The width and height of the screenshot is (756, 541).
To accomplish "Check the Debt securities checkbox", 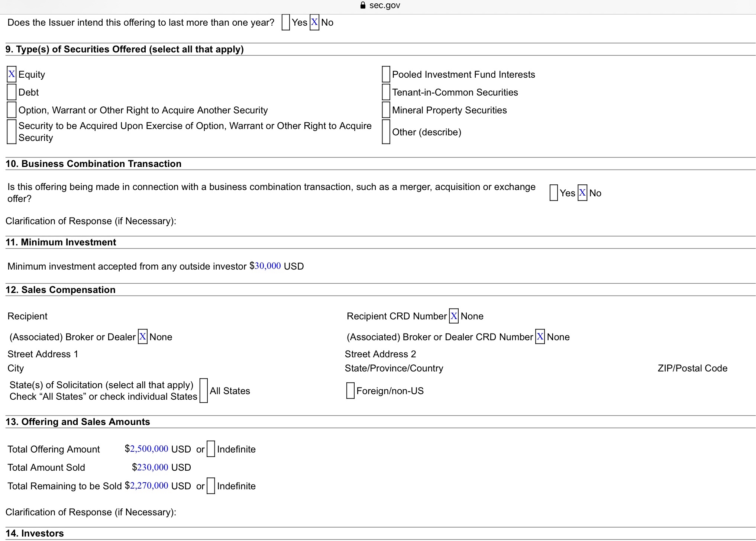I will 12,92.
